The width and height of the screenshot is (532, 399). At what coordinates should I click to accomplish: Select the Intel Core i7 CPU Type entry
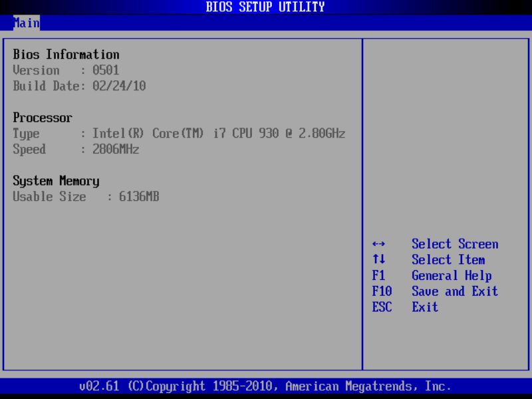[x=180, y=133]
